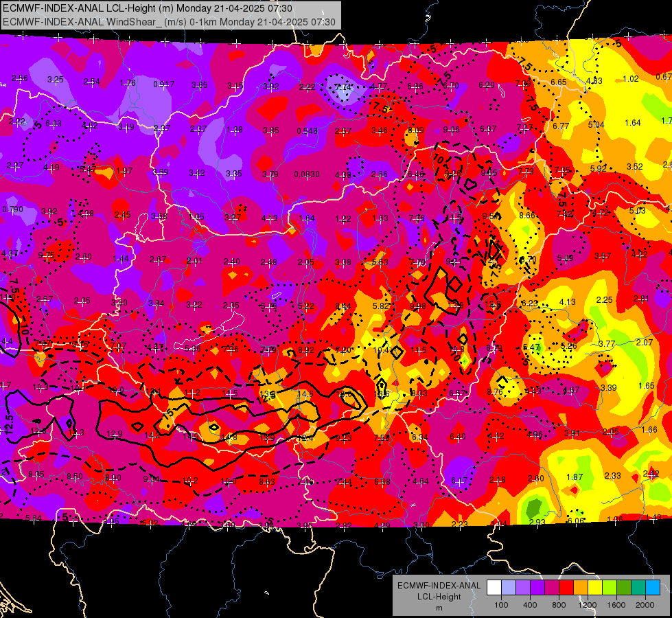Click the grid value 9.75

pos(46,255)
